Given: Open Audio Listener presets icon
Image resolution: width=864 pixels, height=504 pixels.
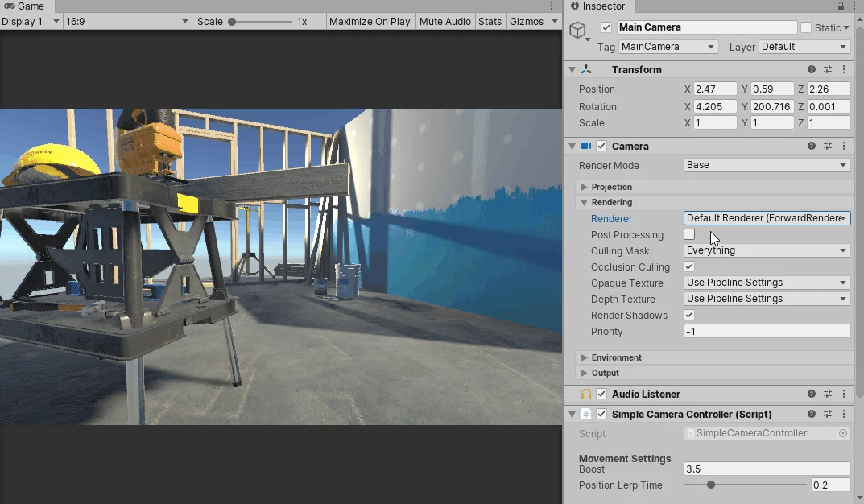Looking at the screenshot, I should (828, 394).
